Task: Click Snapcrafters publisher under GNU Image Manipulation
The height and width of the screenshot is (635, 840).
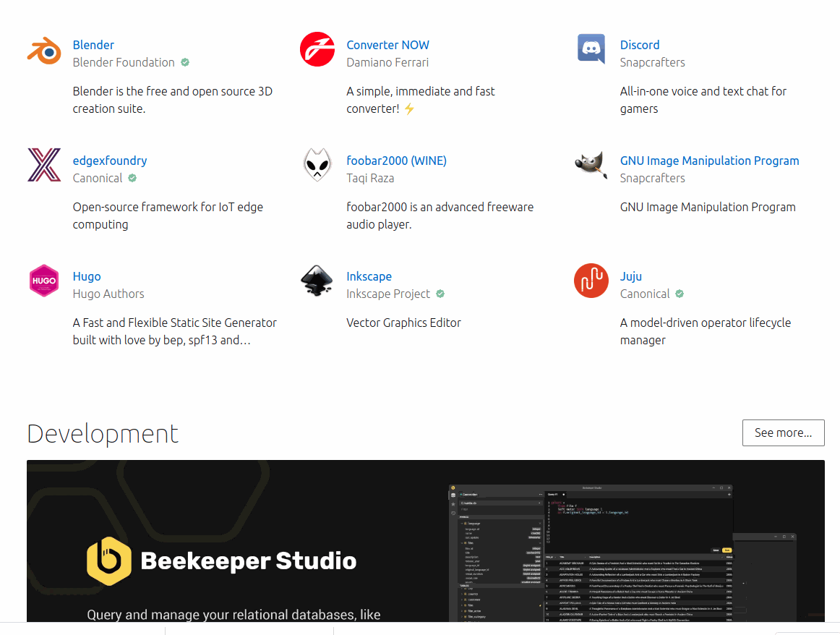Action: [x=653, y=178]
